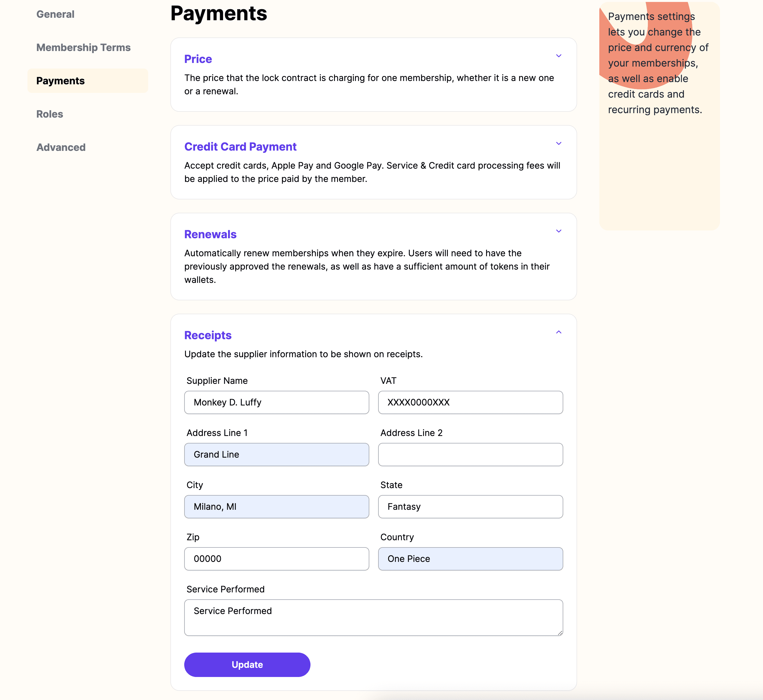Edit the VAT number input field
This screenshot has width=763, height=700.
point(471,402)
